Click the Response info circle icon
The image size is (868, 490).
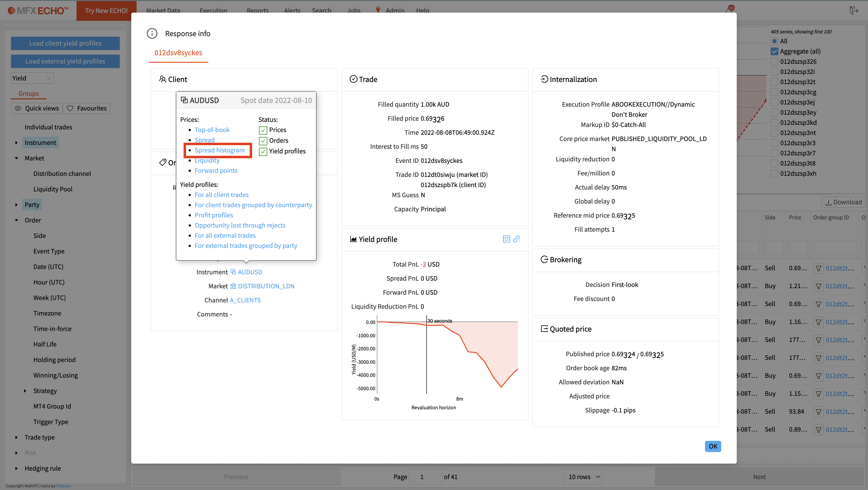(152, 33)
